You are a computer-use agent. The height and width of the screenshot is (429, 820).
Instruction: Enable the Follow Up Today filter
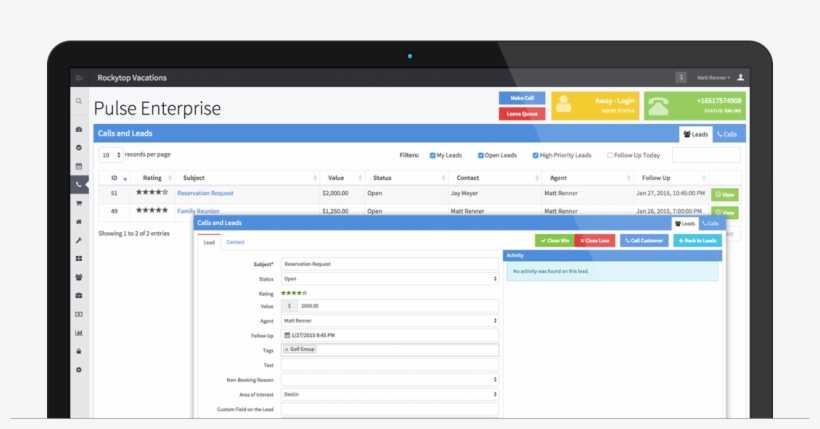coord(610,155)
